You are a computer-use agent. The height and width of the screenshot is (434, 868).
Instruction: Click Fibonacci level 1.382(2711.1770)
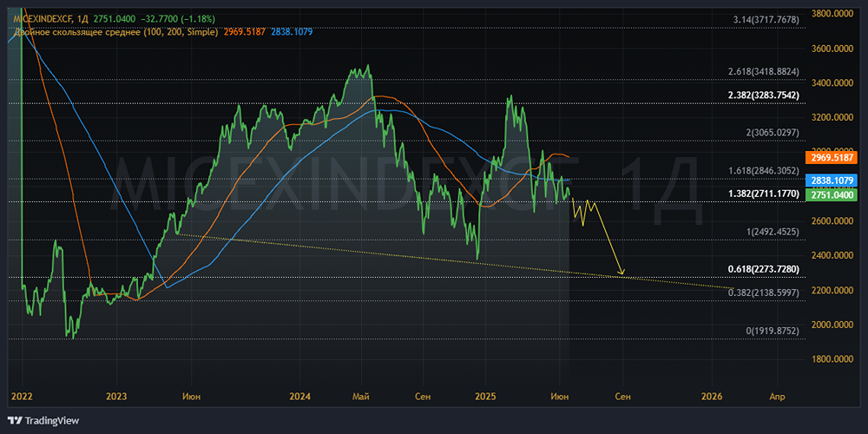pos(762,194)
